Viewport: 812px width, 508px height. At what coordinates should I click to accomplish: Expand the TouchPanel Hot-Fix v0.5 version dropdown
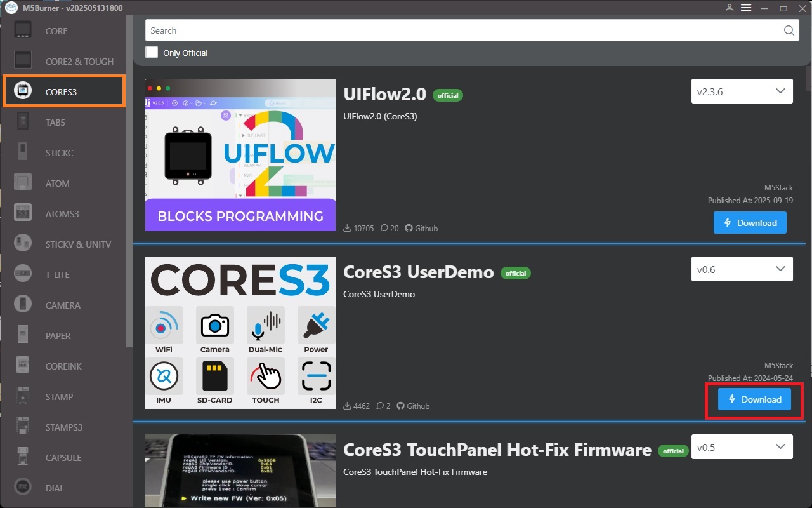click(x=742, y=447)
